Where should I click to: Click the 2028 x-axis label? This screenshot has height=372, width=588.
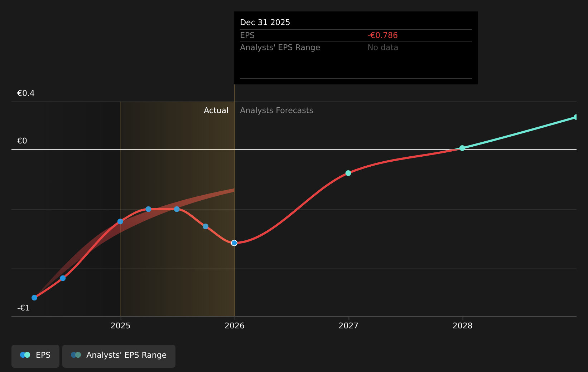pos(463,325)
